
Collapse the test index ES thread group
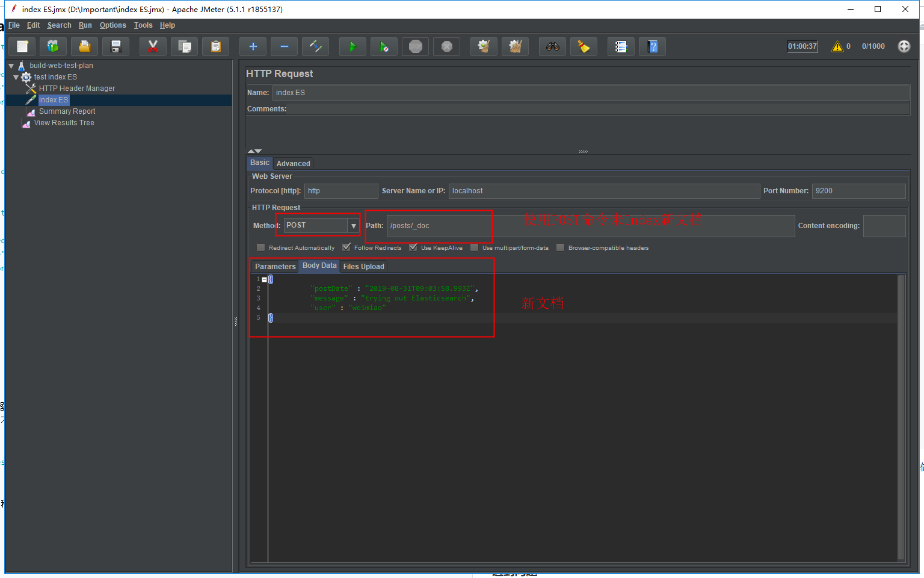(x=16, y=77)
